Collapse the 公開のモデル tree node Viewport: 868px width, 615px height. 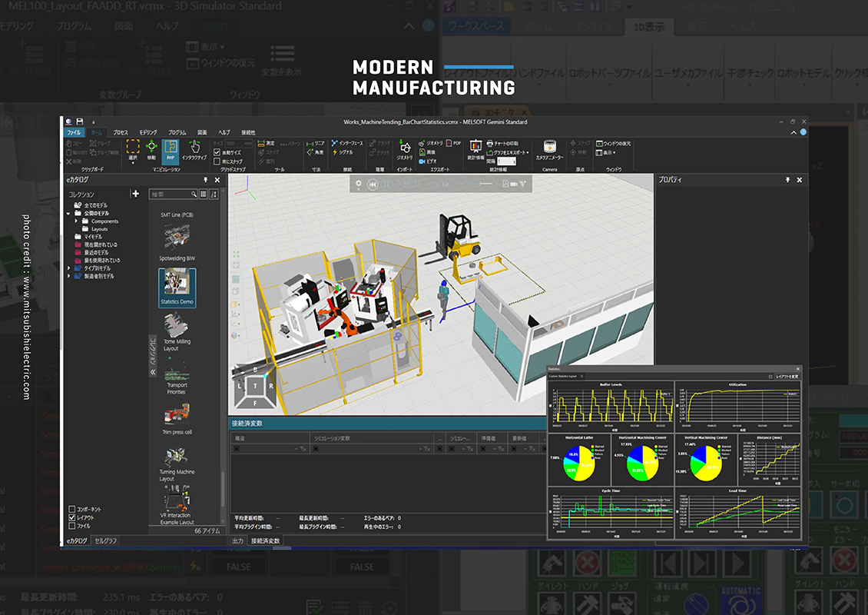pyautogui.click(x=69, y=214)
